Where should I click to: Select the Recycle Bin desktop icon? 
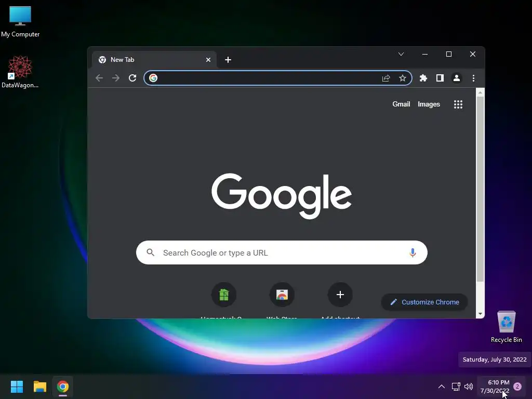(x=506, y=327)
